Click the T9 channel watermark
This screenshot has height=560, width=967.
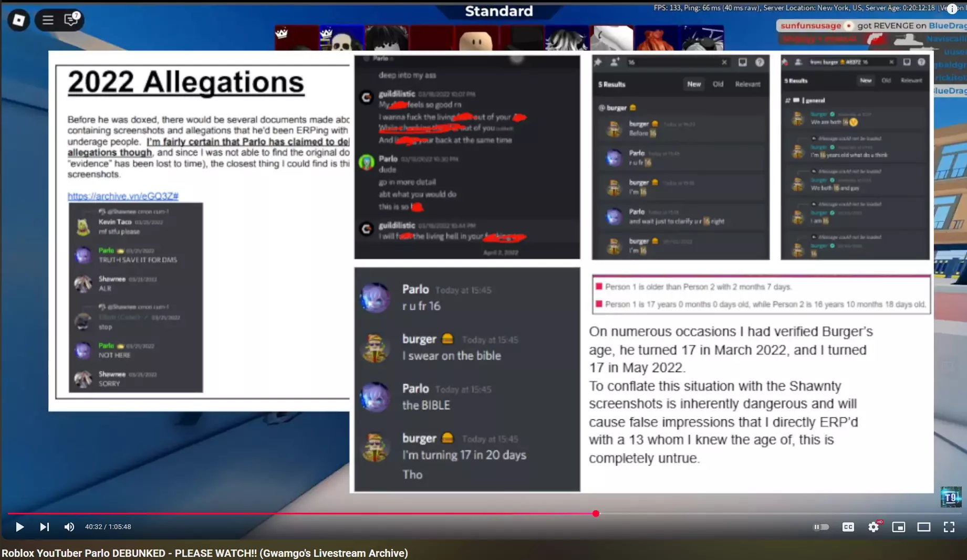tap(951, 496)
